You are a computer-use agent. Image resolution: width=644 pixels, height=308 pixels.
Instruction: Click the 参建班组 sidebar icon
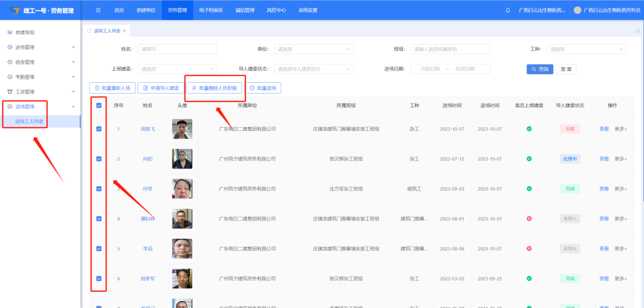click(x=10, y=33)
